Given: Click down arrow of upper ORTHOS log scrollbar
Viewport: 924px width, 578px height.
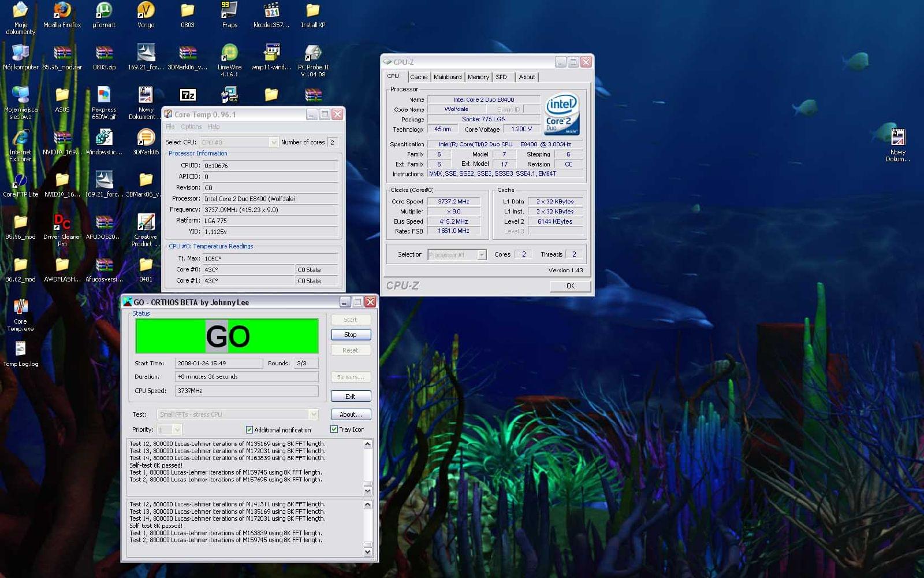Looking at the screenshot, I should [368, 491].
